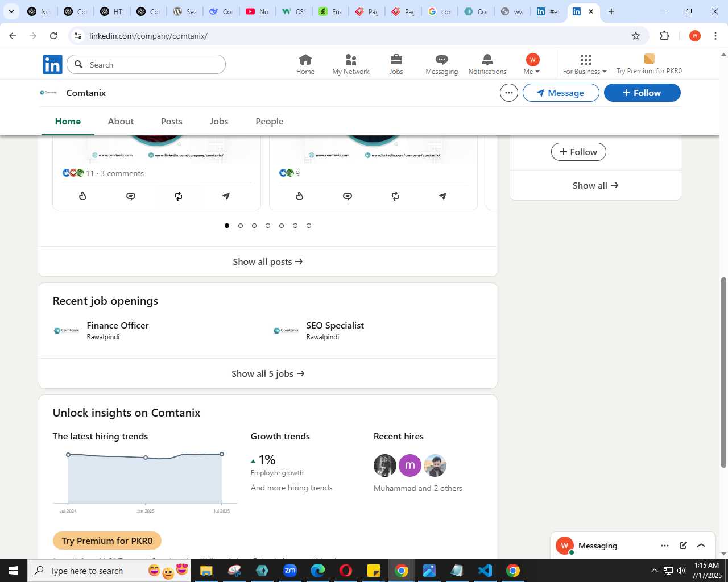Image resolution: width=728 pixels, height=582 pixels.
Task: Select sixth carousel dot
Action: pyautogui.click(x=295, y=226)
